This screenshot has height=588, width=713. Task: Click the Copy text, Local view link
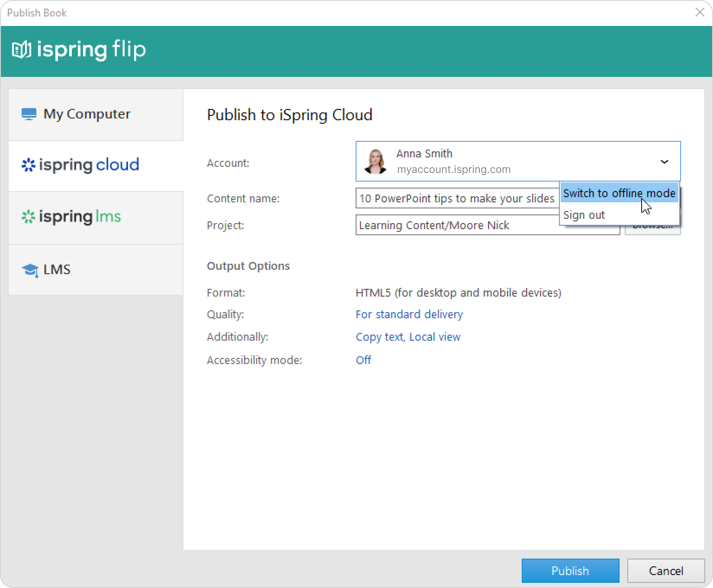click(408, 337)
